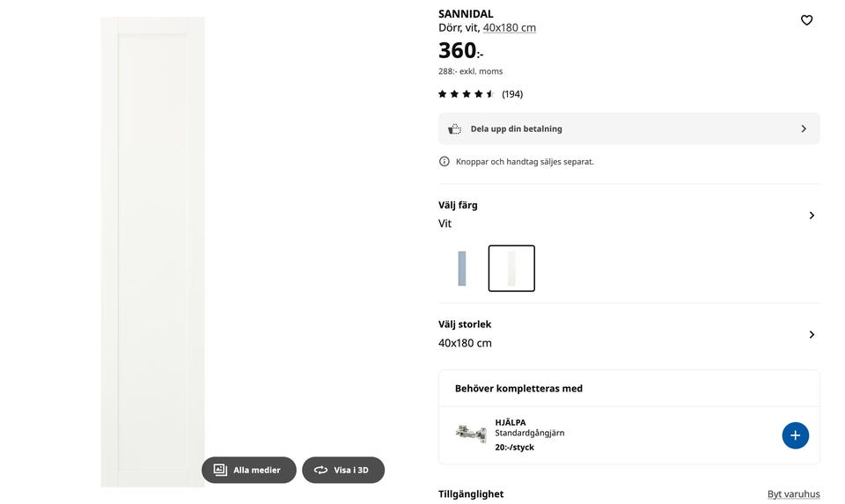845x504 pixels.
Task: Expand the Välj färg color options
Action: 811,215
